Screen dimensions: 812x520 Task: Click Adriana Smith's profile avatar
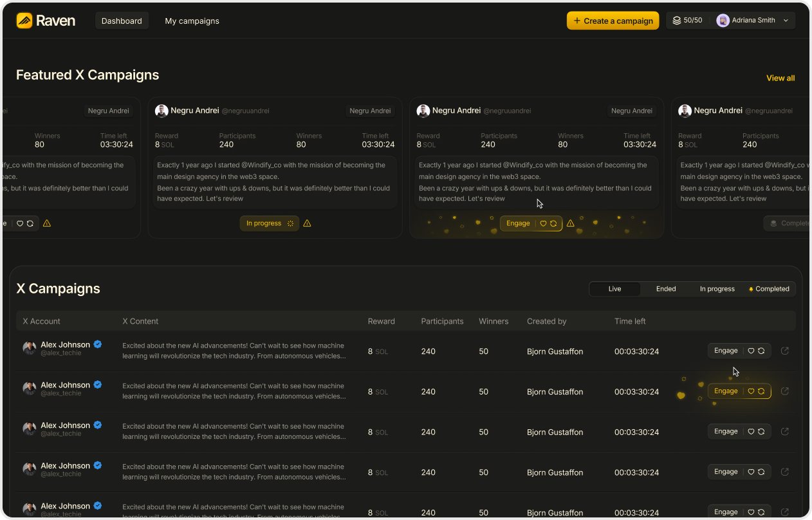click(x=723, y=21)
